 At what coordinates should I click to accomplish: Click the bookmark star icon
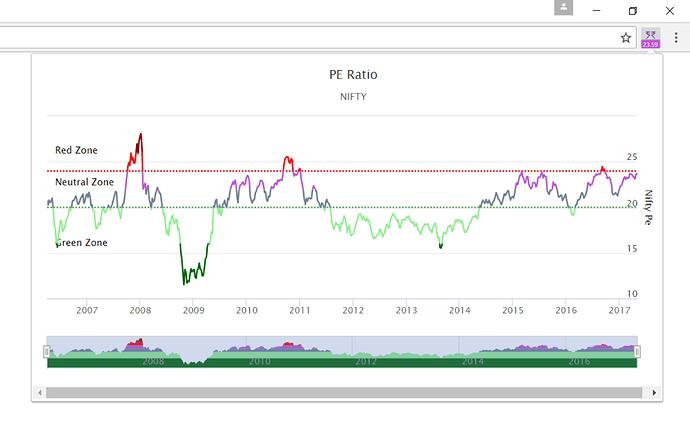point(625,38)
